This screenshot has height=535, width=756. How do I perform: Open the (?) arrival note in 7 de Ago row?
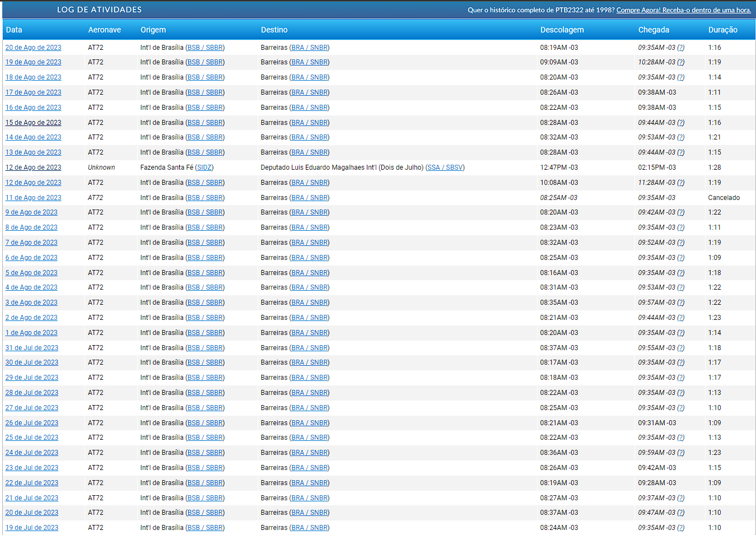(x=681, y=243)
